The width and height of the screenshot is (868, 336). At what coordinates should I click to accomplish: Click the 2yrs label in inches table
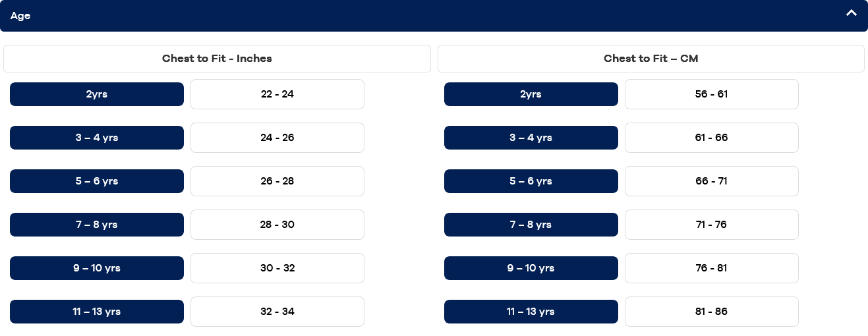[97, 94]
